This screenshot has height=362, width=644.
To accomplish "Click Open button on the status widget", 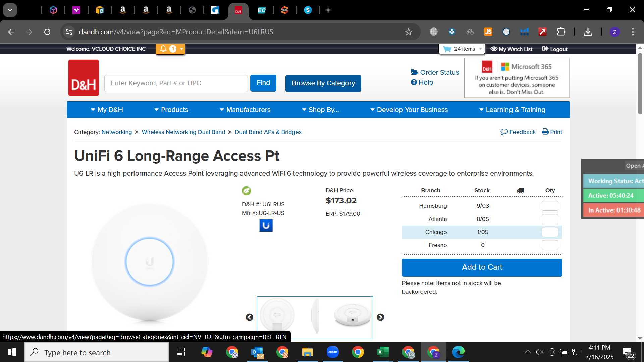I will point(634,166).
